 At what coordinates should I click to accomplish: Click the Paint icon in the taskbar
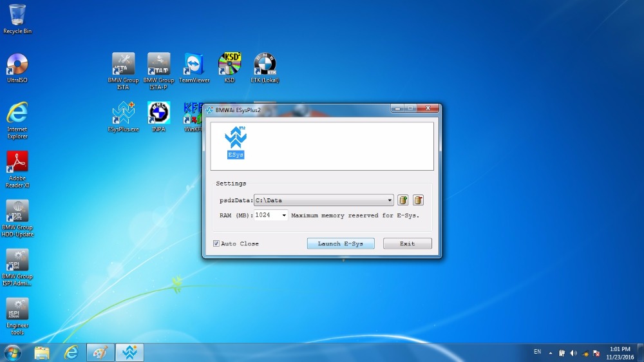(100, 352)
